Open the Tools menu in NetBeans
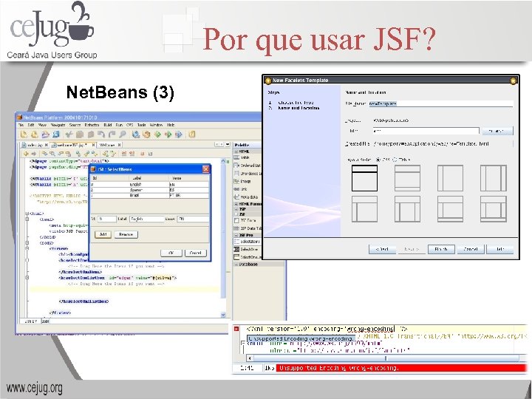 pyautogui.click(x=141, y=125)
